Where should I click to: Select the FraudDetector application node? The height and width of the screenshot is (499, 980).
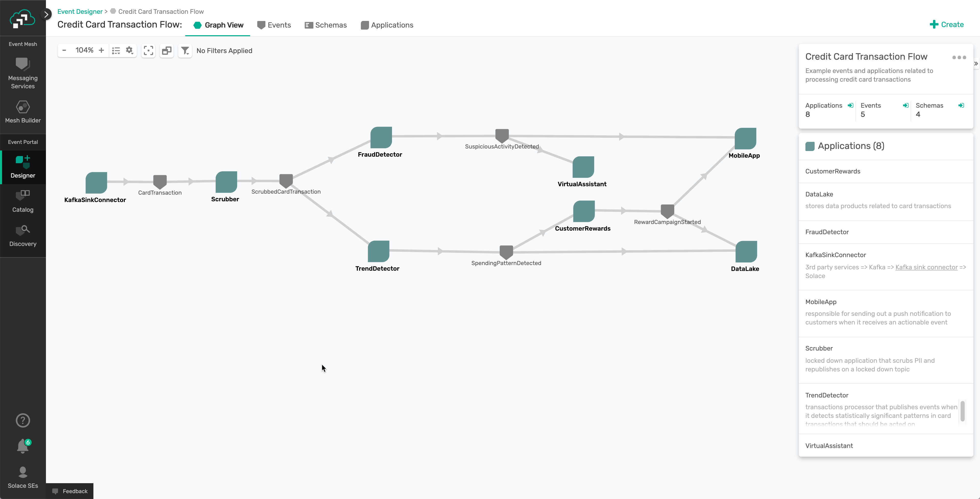pyautogui.click(x=381, y=137)
